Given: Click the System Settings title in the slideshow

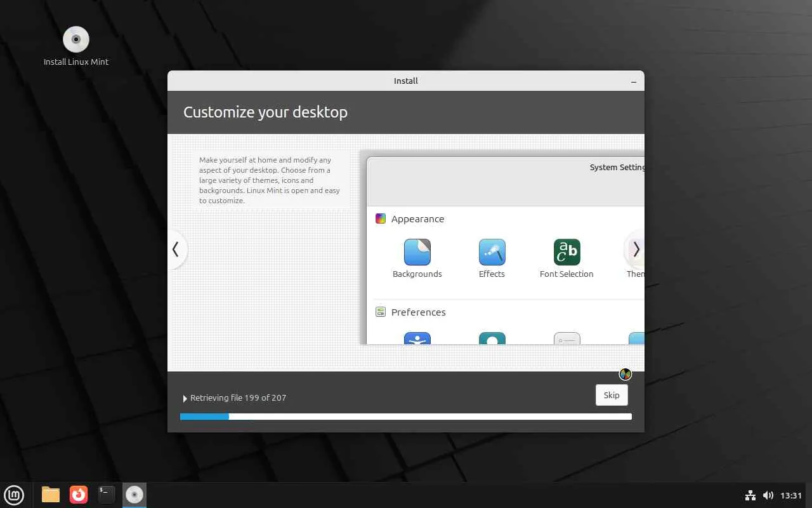Looking at the screenshot, I should pyautogui.click(x=617, y=168).
